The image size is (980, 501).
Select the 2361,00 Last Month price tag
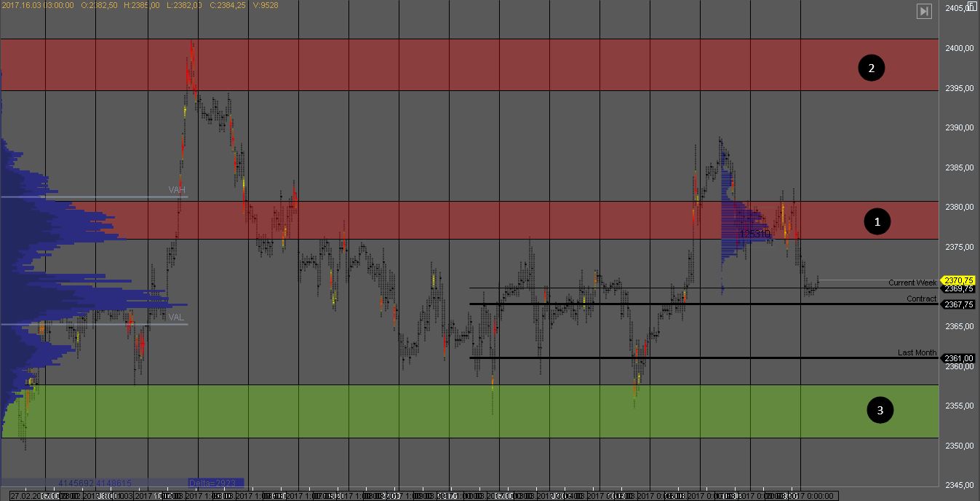pos(959,358)
